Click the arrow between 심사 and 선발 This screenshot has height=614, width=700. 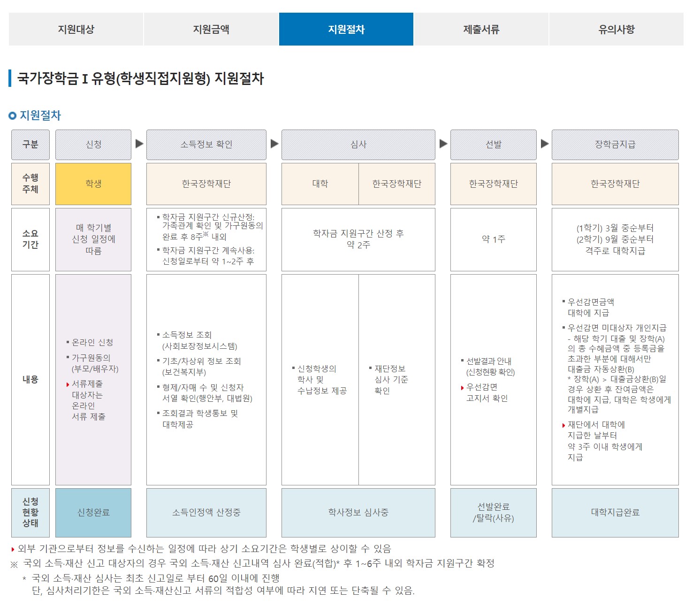[x=442, y=145]
